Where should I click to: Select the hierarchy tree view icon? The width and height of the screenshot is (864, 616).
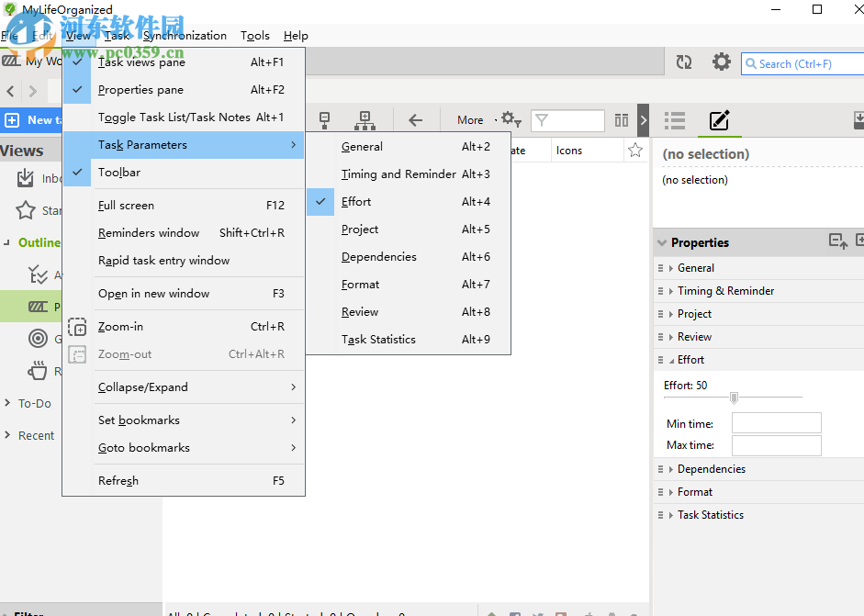pyautogui.click(x=365, y=119)
